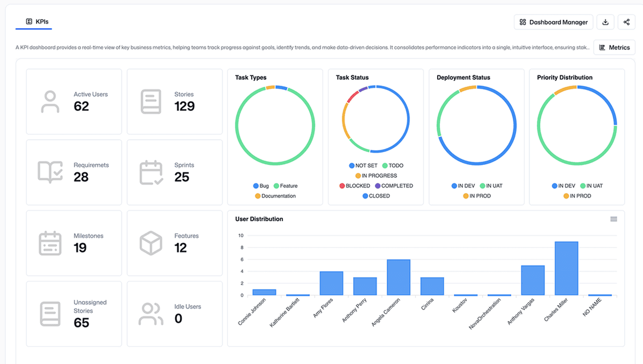Click the Idle Users people icon
The height and width of the screenshot is (364, 643).
pos(151,314)
